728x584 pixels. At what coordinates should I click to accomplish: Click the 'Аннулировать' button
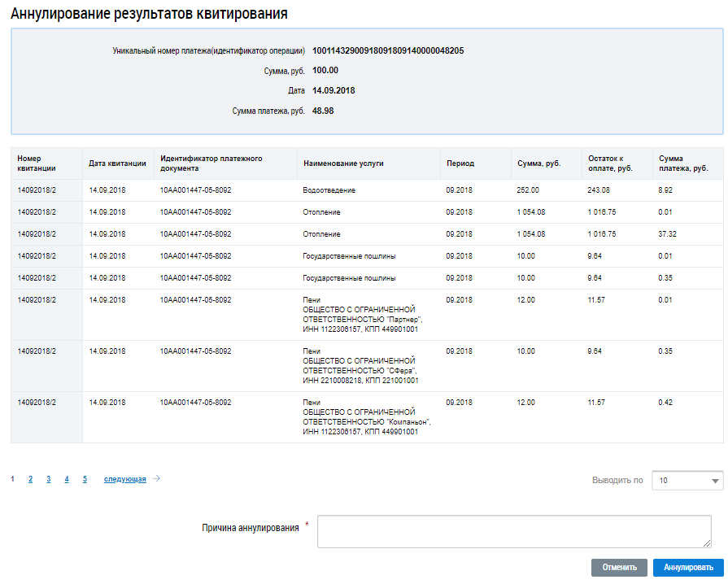(x=688, y=567)
